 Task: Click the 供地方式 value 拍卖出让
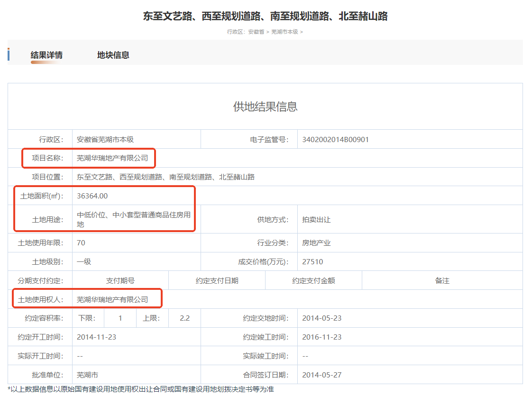(x=316, y=220)
